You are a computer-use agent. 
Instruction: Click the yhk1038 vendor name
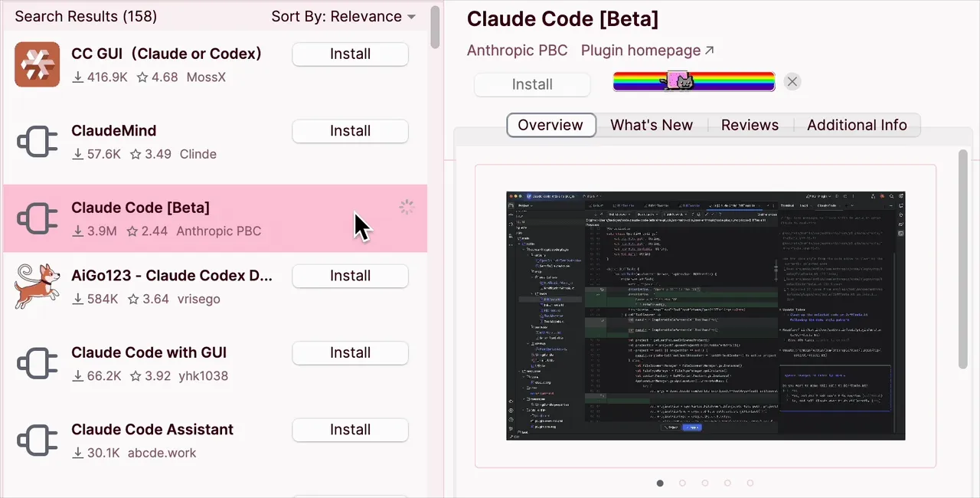click(x=203, y=376)
